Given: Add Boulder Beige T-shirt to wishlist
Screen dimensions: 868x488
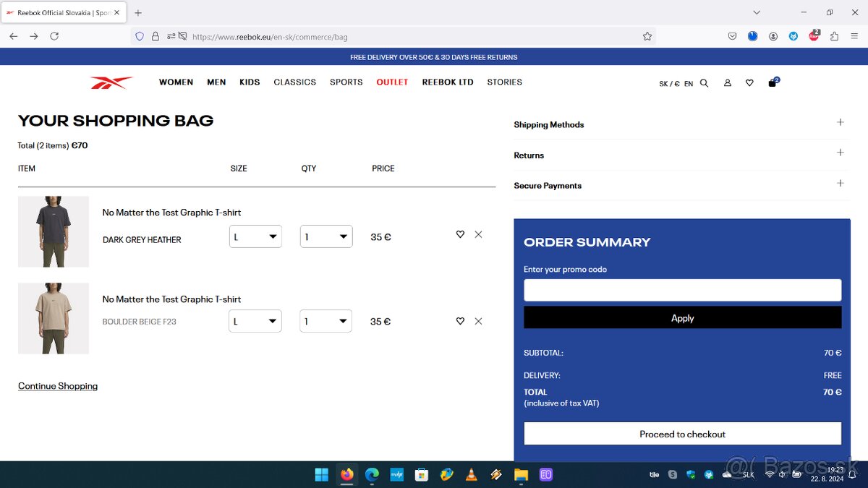Looking at the screenshot, I should pyautogui.click(x=460, y=321).
